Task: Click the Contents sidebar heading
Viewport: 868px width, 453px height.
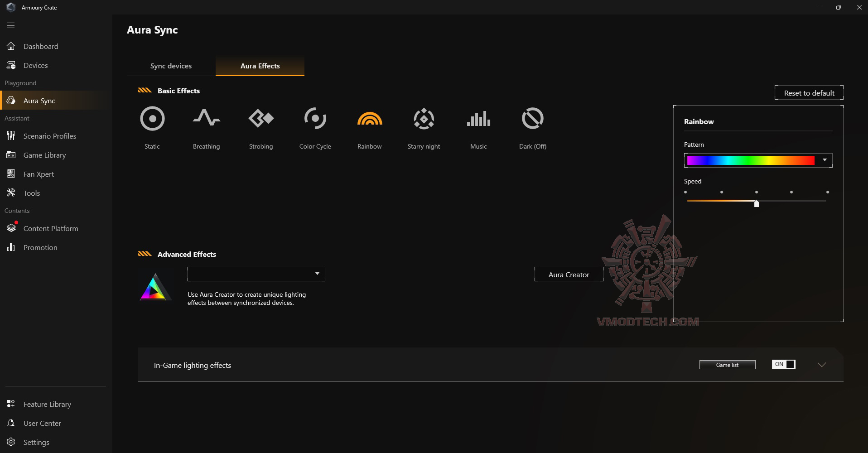Action: (17, 211)
